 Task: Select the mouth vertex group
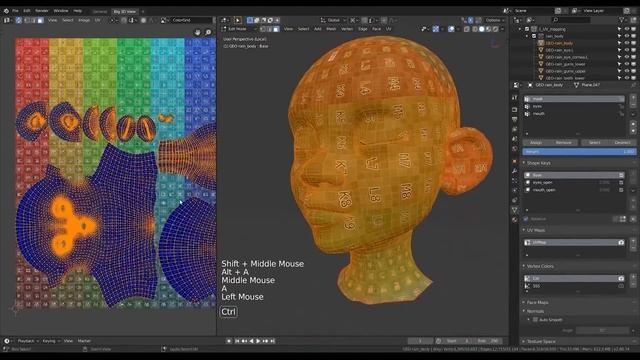574,113
